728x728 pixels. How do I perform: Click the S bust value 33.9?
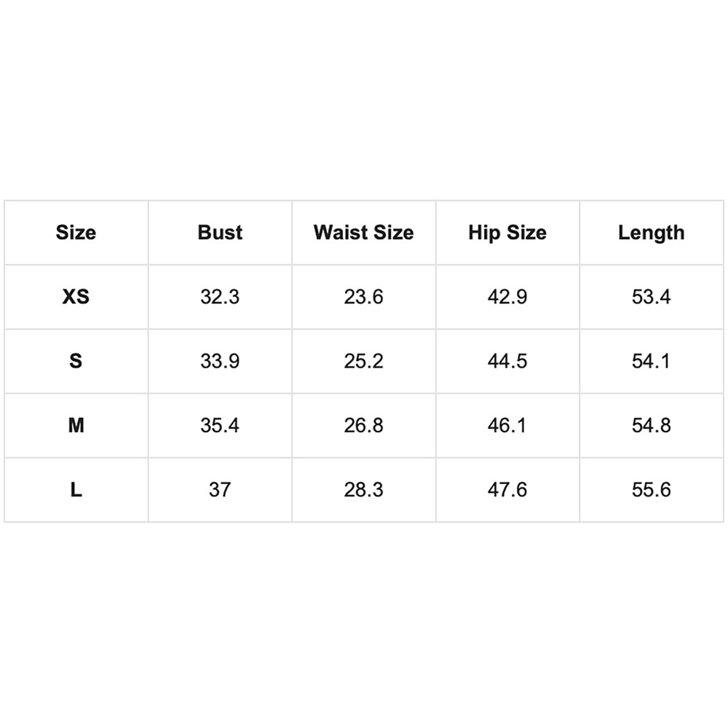(x=220, y=361)
